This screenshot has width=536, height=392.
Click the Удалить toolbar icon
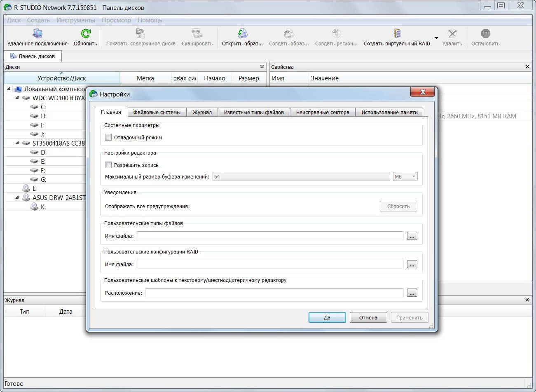[452, 33]
